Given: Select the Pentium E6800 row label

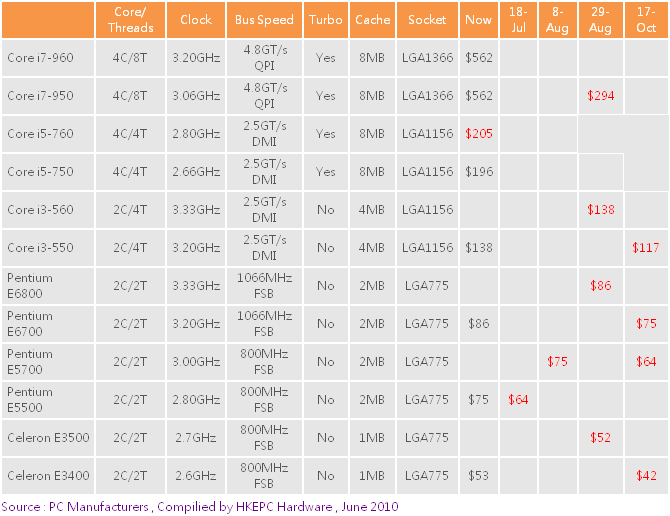Looking at the screenshot, I should click(30, 286).
